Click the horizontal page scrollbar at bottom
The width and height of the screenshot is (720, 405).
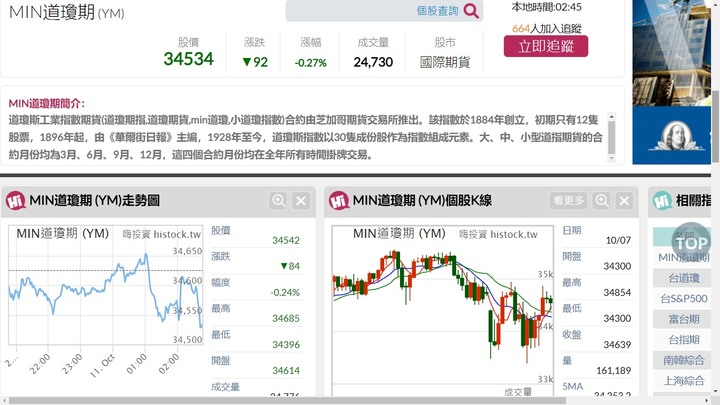[x=287, y=400]
